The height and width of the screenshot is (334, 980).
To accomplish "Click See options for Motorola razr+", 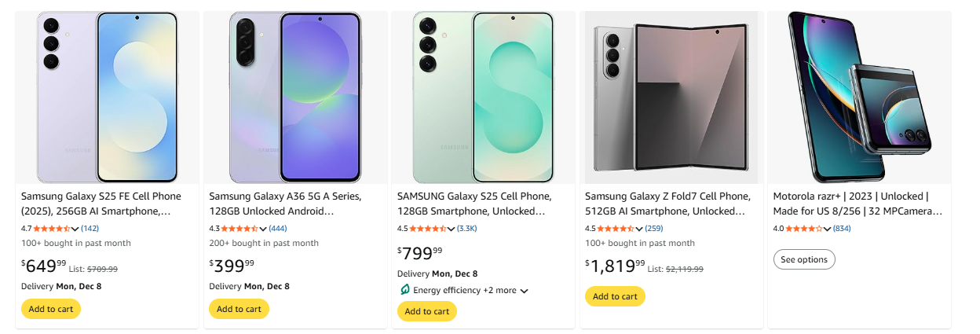I will pyautogui.click(x=804, y=259).
